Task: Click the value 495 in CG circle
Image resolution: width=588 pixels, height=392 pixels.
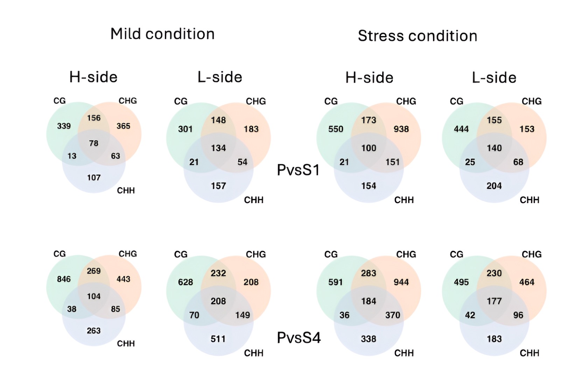Action: (461, 282)
